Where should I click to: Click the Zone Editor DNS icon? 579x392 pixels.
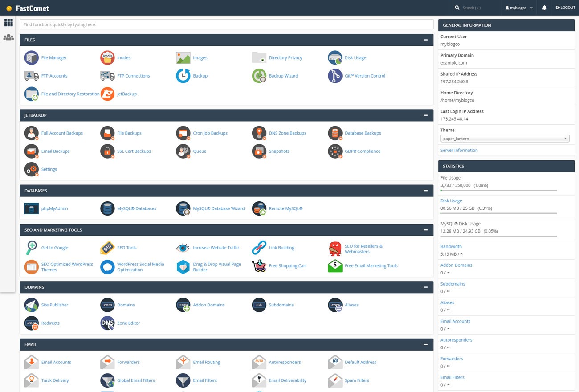click(107, 323)
